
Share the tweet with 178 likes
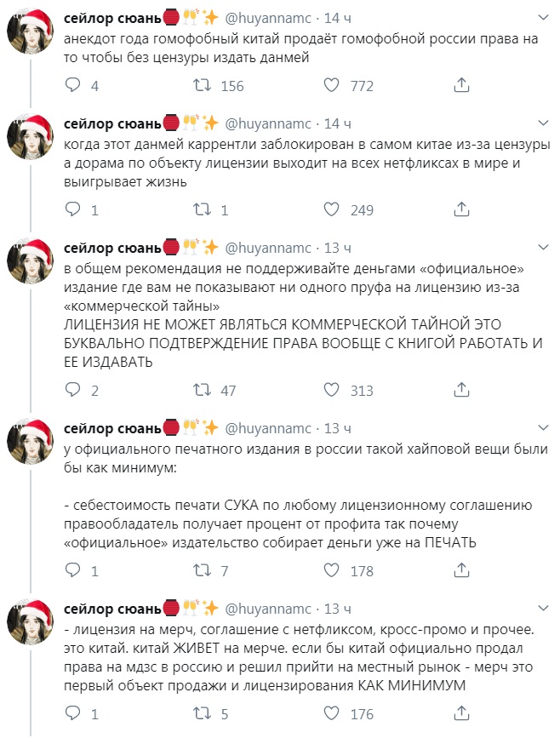point(461,571)
